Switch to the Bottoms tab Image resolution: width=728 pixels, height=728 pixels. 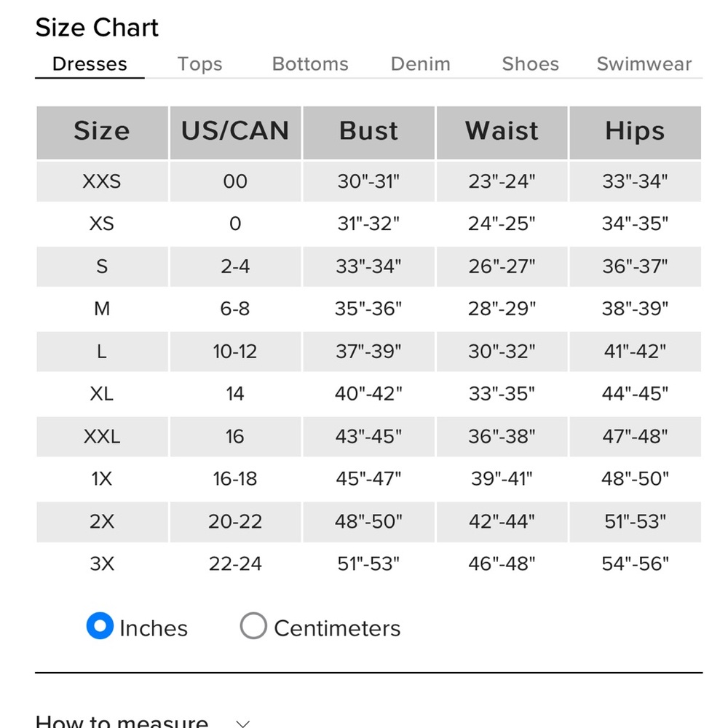310,64
